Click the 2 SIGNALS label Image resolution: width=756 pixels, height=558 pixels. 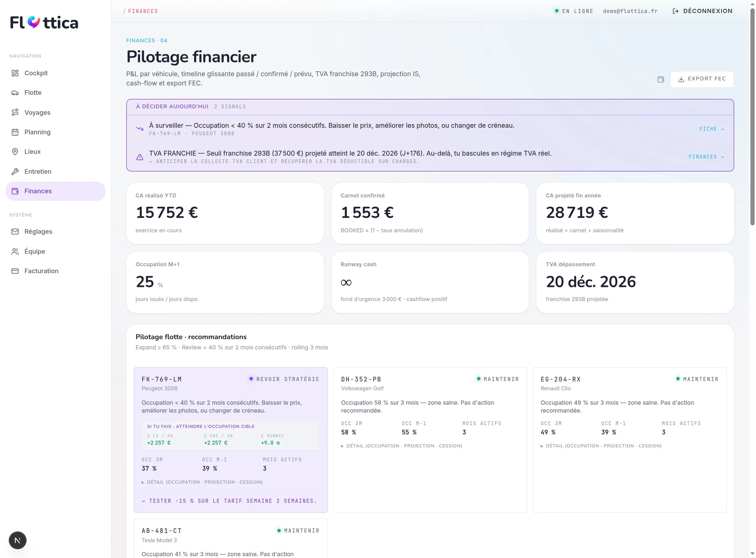click(230, 107)
